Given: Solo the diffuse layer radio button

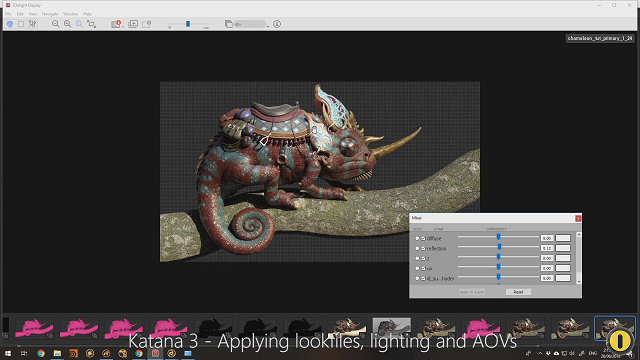Looking at the screenshot, I should tap(417, 238).
